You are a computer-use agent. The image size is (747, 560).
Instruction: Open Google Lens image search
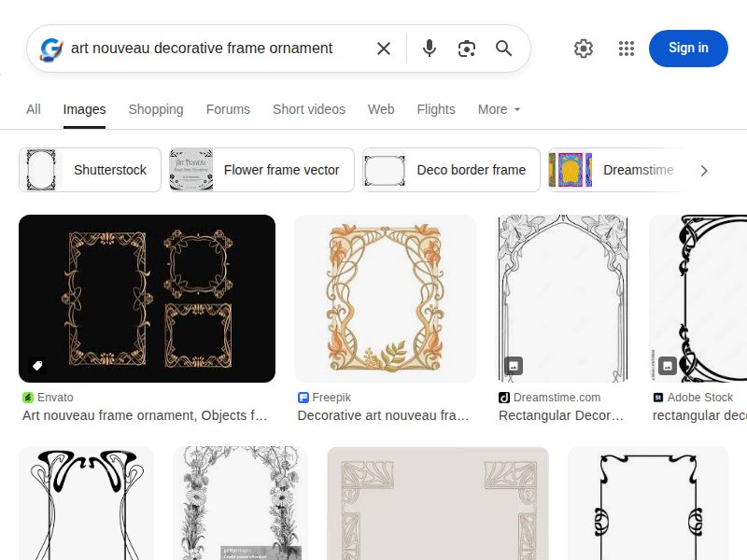pos(467,49)
